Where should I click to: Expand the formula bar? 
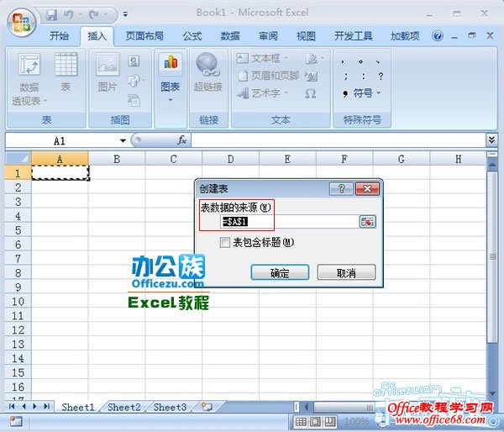coord(491,140)
